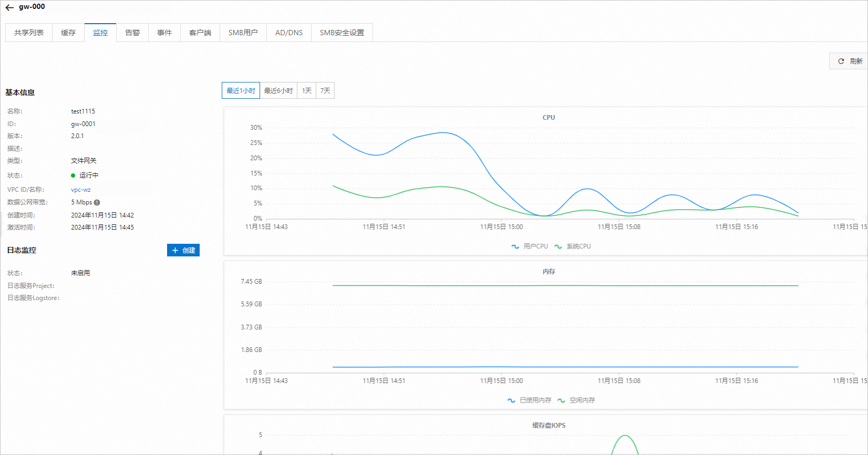Click the 日志服务Logstore label
The height and width of the screenshot is (455, 868).
[x=34, y=298]
